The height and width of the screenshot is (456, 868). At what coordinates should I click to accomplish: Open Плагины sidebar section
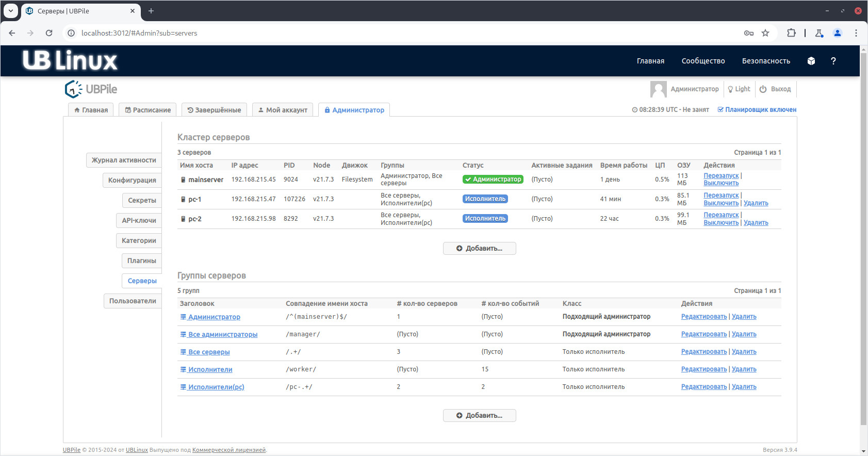click(x=142, y=260)
